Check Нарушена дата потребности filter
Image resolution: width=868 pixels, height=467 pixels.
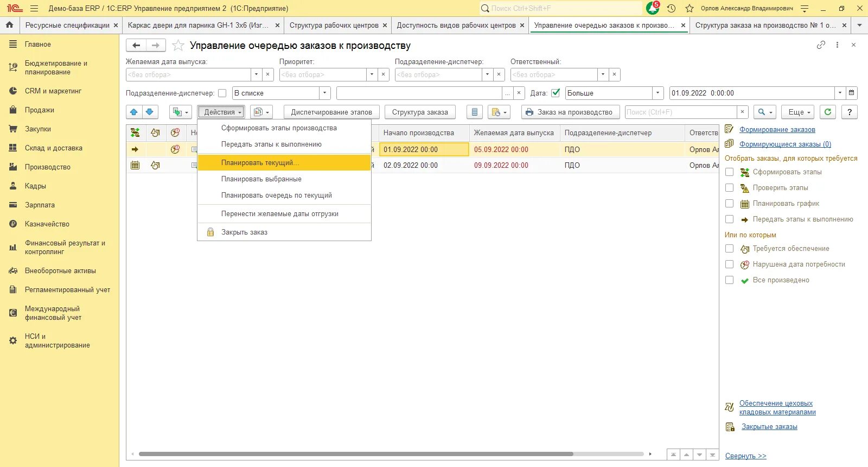730,264
